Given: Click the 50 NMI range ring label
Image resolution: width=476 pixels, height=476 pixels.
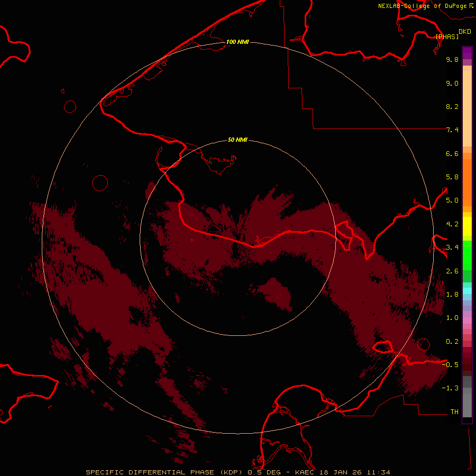Looking at the screenshot, I should 237,140.
